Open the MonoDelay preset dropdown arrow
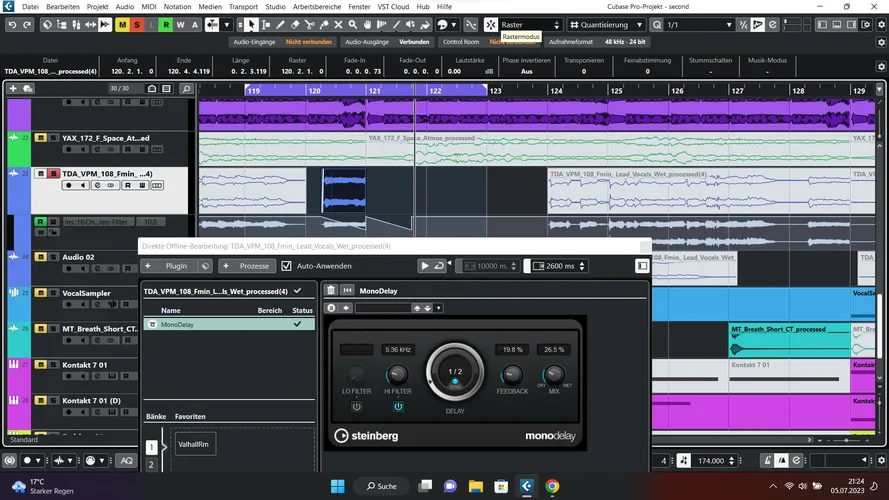This screenshot has width=889, height=500. coord(438,308)
